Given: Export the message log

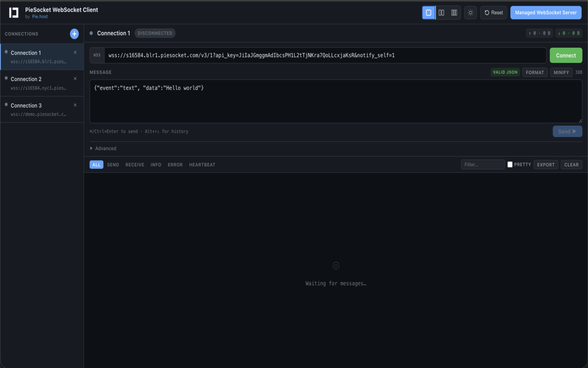Looking at the screenshot, I should coord(546,165).
